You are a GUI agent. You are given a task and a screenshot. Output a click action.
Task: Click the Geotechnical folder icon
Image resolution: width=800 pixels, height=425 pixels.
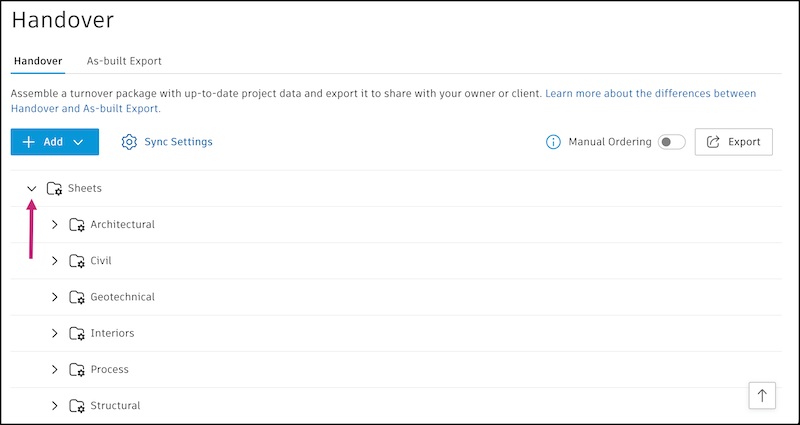78,297
